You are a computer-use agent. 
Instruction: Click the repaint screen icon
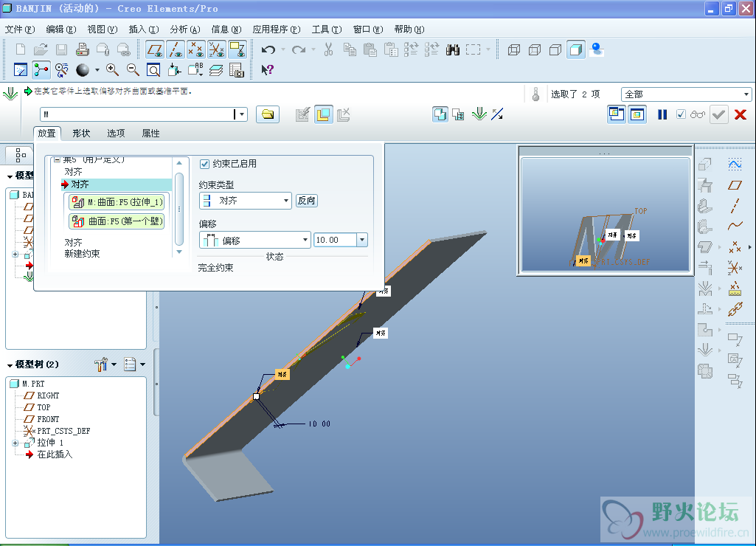[20, 70]
